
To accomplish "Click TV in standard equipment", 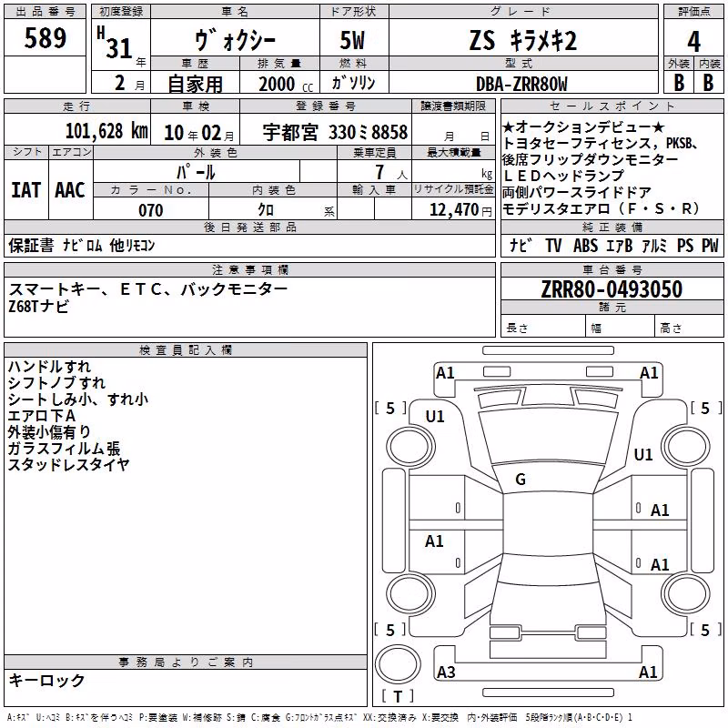I will click(553, 245).
